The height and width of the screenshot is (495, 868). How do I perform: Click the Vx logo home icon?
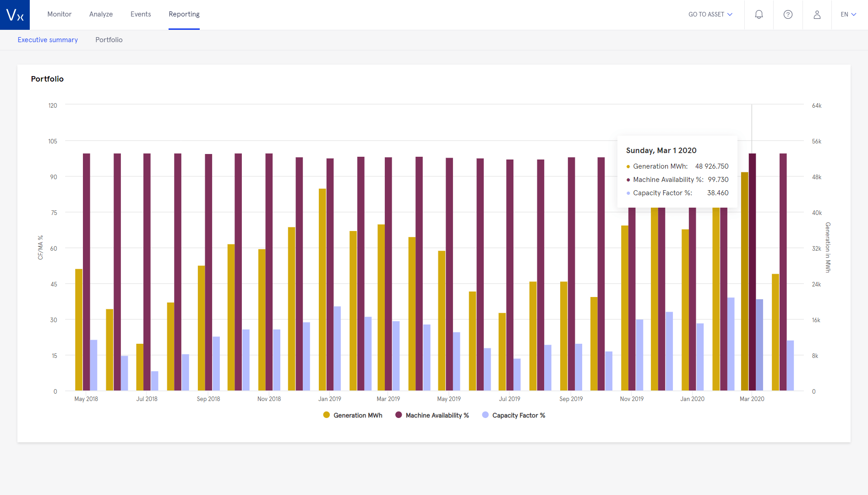tap(15, 15)
